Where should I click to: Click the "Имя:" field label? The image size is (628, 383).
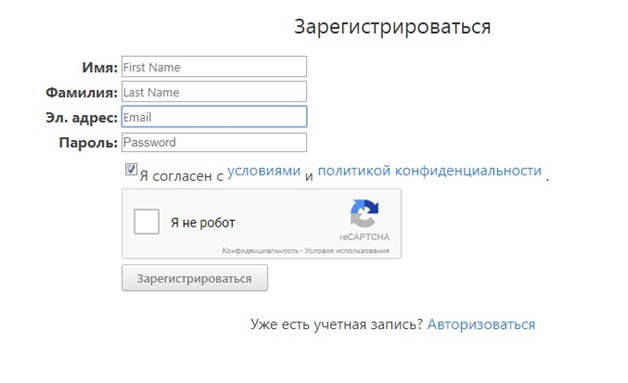coord(100,67)
